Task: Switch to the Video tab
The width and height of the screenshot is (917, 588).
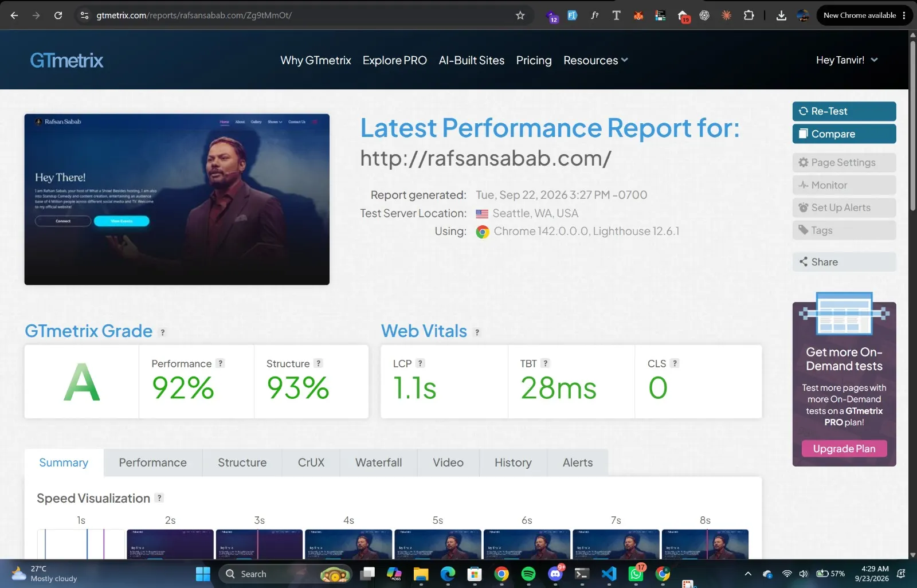Action: click(448, 462)
